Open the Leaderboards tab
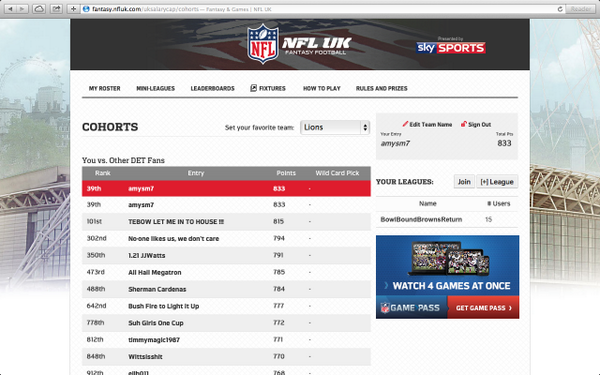 (x=212, y=88)
